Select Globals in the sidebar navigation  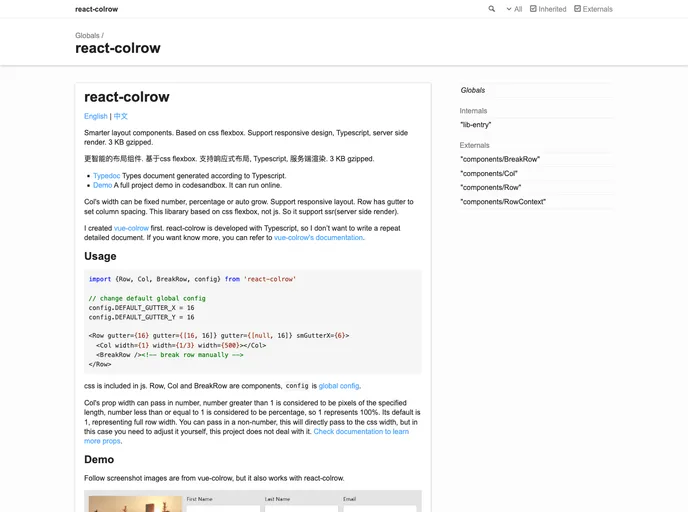coord(473,90)
